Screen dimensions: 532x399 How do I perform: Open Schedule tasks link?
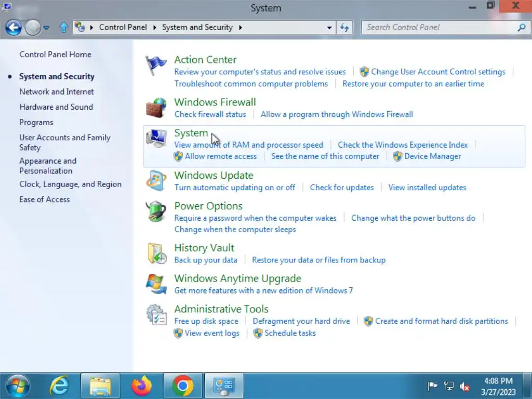click(290, 333)
